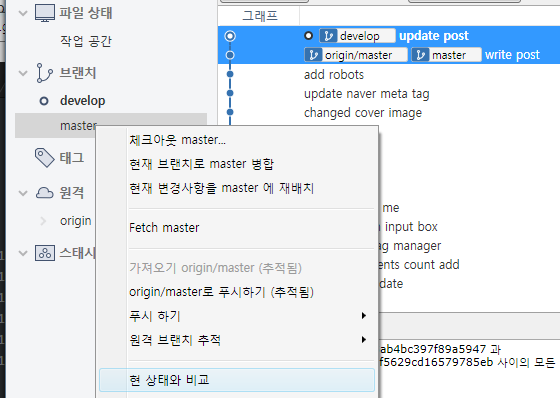
Task: Select the changed cover image commit
Action: click(363, 113)
